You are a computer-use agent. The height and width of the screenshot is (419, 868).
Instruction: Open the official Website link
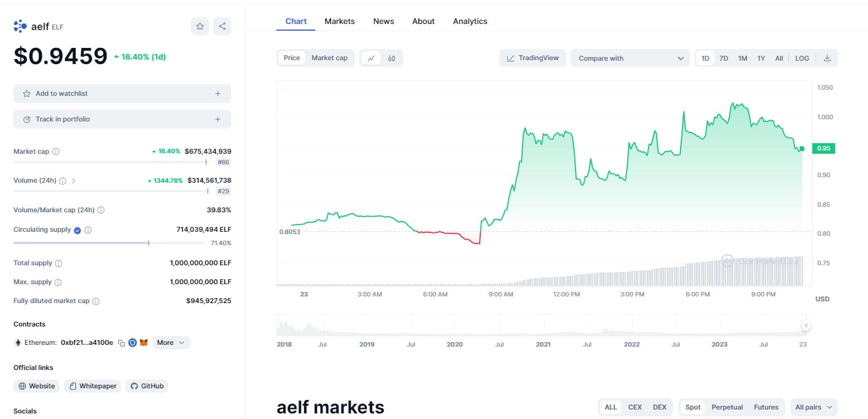click(x=37, y=386)
